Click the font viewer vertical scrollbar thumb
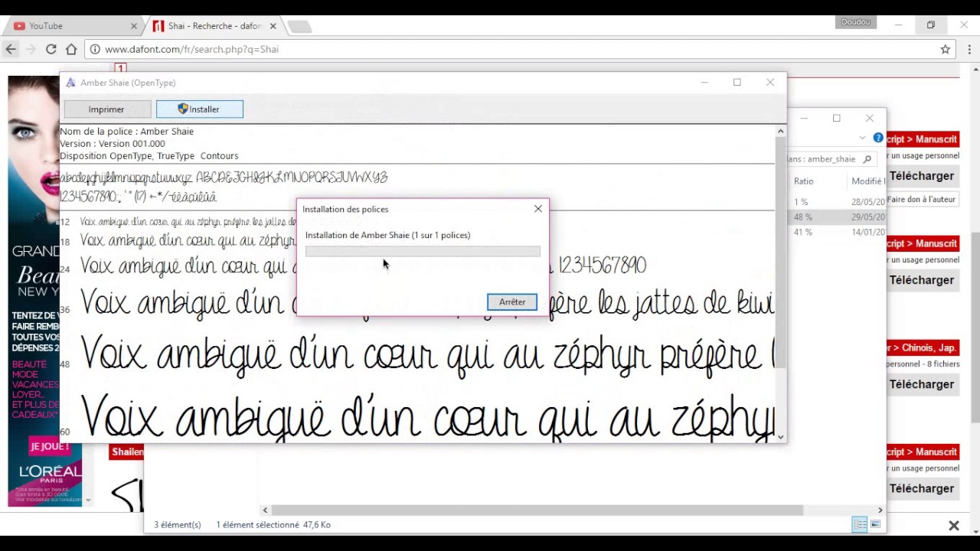The image size is (980, 551). coord(780,253)
